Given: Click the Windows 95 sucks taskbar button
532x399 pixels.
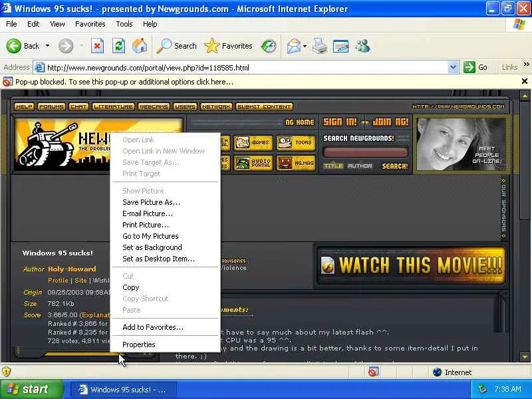Looking at the screenshot, I should tap(124, 390).
